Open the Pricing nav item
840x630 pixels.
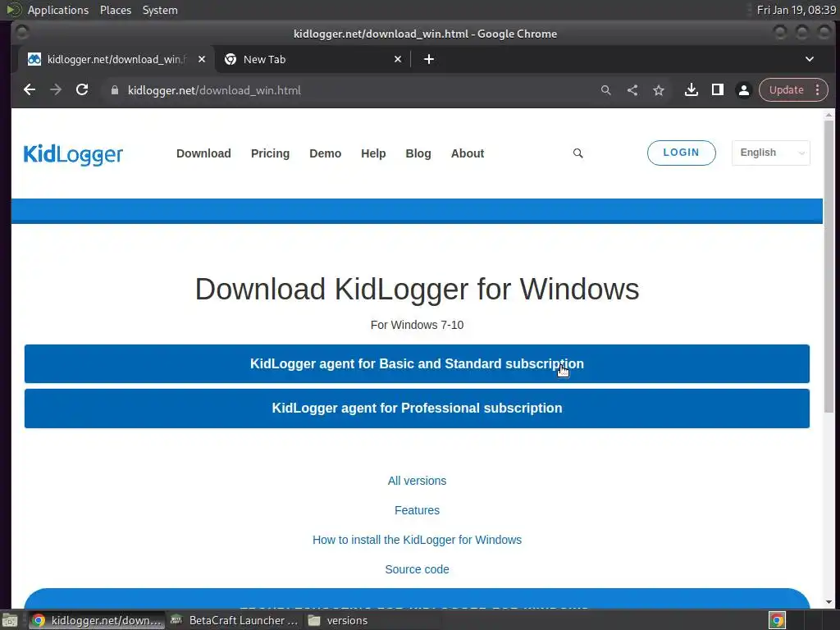(270, 153)
